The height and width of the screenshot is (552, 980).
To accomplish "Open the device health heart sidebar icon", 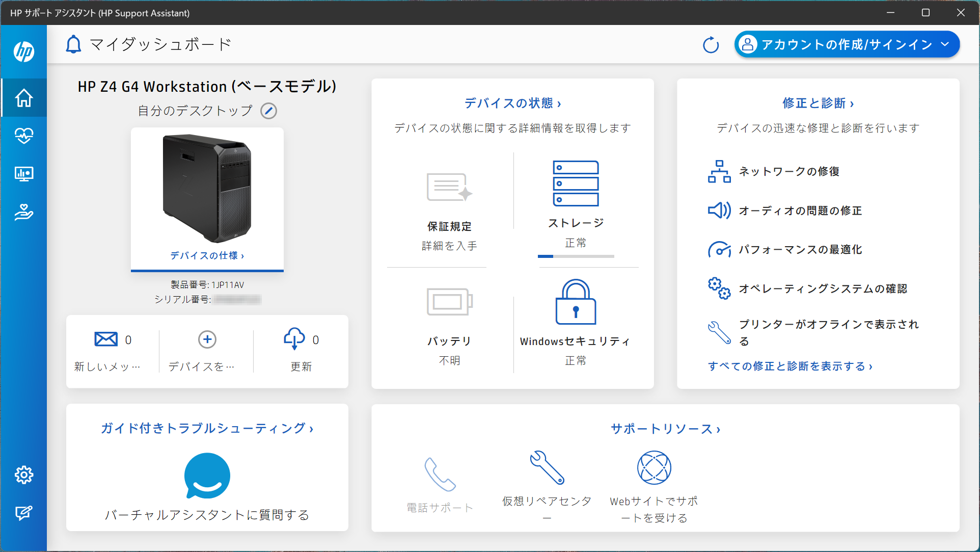I will coord(24,136).
